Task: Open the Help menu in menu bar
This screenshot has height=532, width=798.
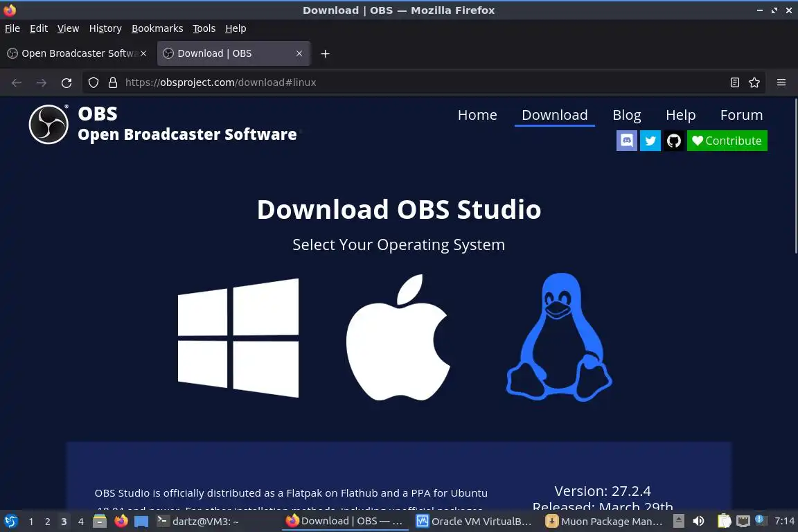Action: [236, 28]
